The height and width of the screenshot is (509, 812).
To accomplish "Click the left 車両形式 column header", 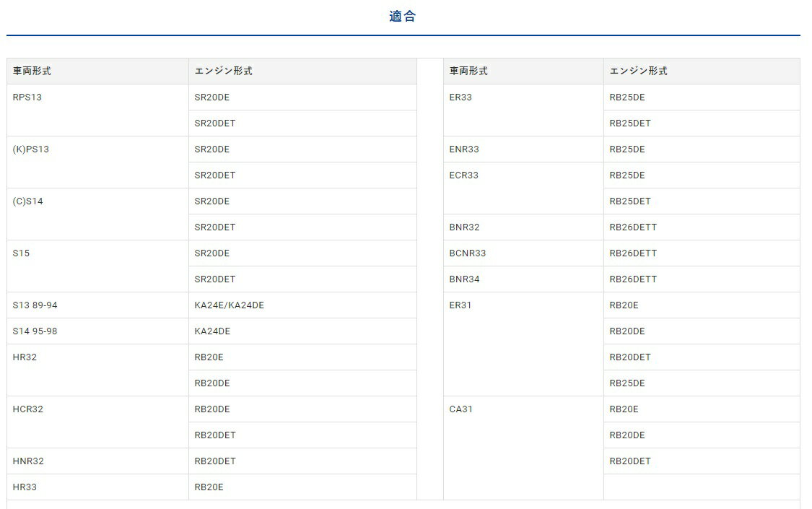I will [32, 71].
